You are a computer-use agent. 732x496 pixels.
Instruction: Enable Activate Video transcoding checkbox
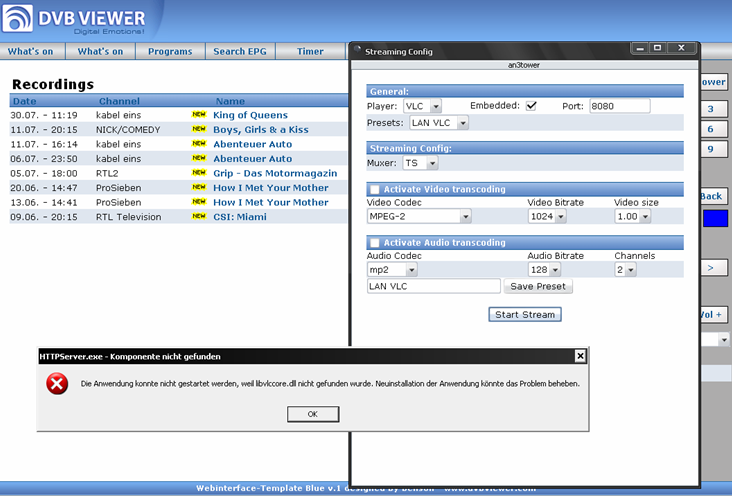point(374,190)
